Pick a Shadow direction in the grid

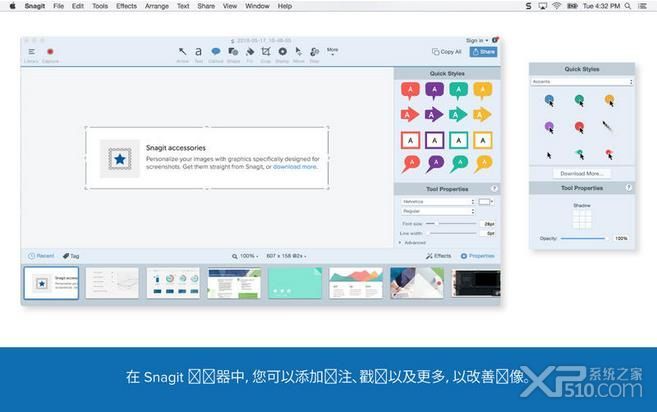coord(582,219)
